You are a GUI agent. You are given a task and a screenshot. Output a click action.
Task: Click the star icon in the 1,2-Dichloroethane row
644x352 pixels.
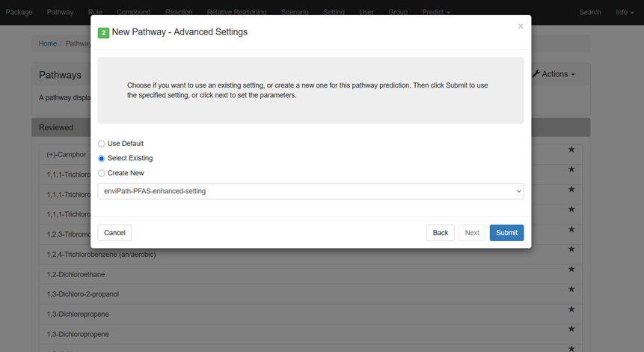pyautogui.click(x=571, y=269)
